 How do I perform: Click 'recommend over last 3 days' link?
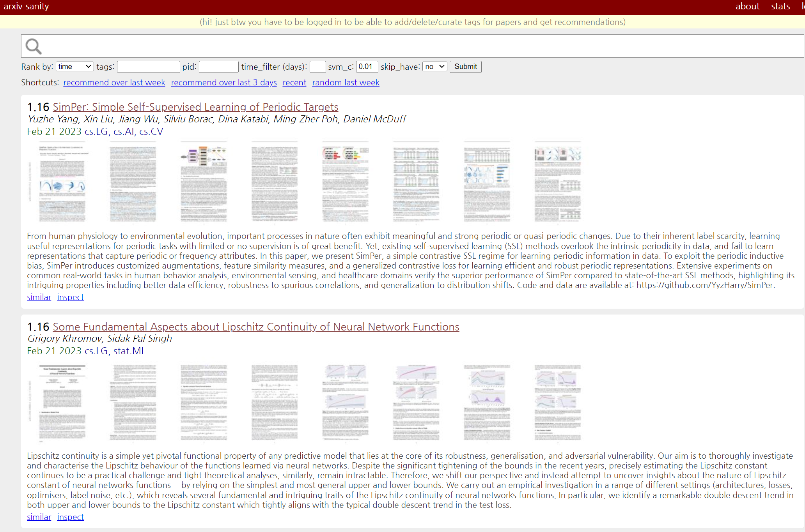point(224,83)
